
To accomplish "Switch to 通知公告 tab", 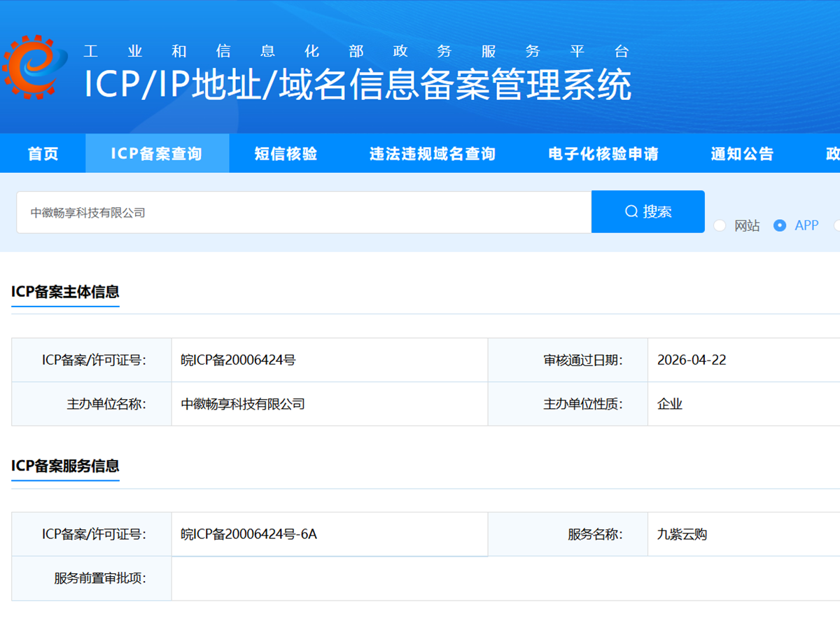I will pos(742,153).
